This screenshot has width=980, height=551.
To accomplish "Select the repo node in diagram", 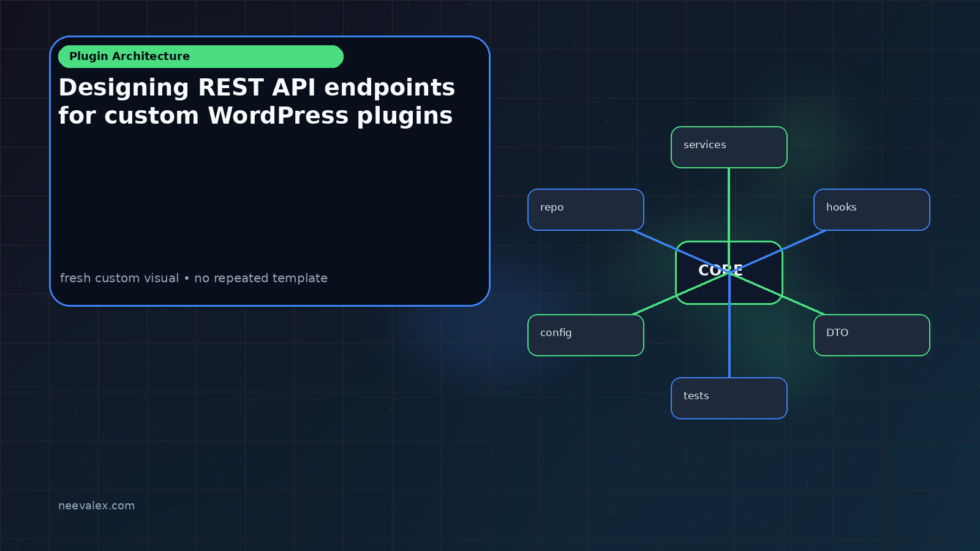I will [586, 209].
